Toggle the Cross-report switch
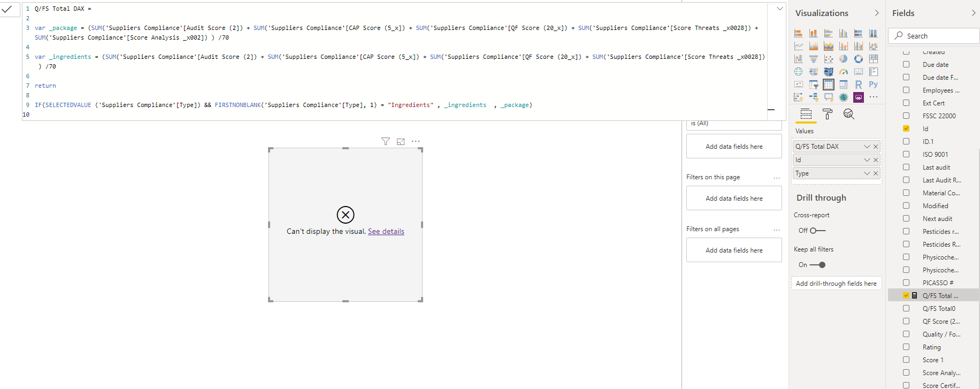980x389 pixels. [x=817, y=231]
